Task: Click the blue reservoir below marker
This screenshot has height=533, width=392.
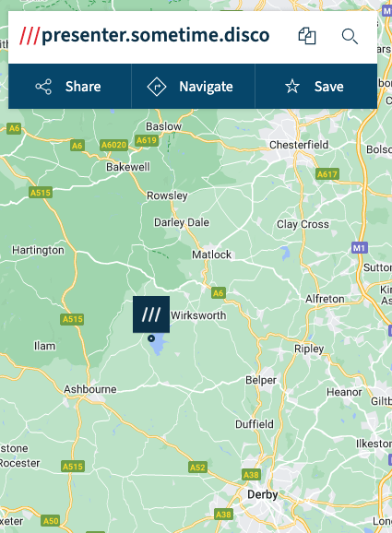Action: coord(158,344)
